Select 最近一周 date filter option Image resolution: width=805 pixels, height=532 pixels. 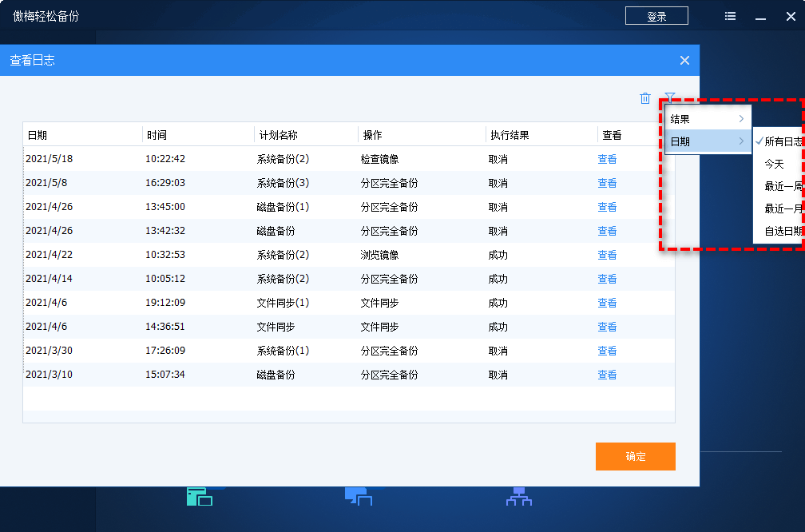click(x=783, y=186)
